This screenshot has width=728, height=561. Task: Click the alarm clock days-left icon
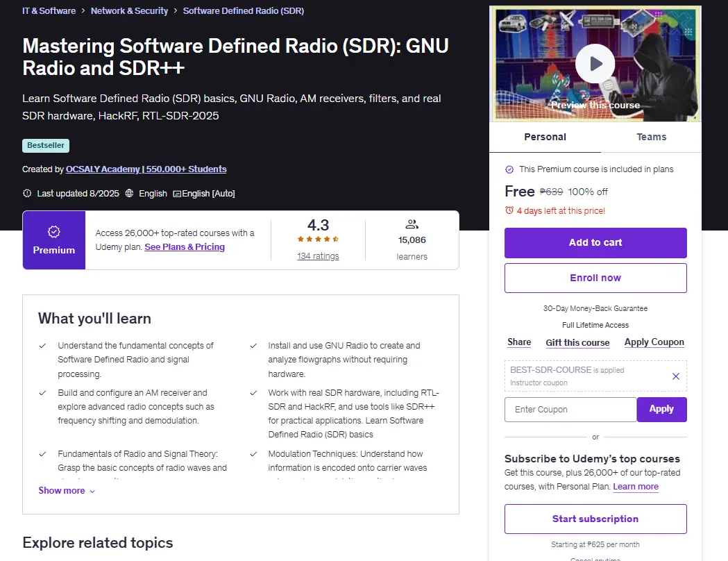[509, 210]
